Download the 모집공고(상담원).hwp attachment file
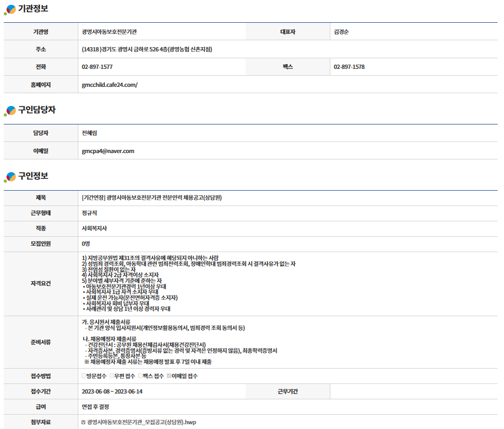This screenshot has height=429, width=504. (x=141, y=422)
